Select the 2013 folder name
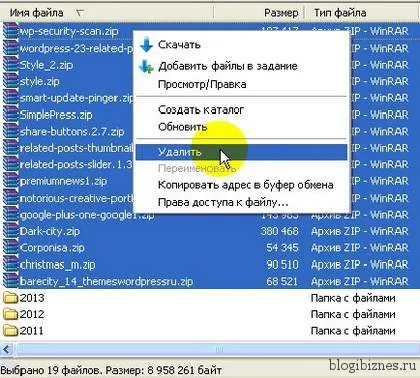420x378 pixels. click(x=32, y=298)
